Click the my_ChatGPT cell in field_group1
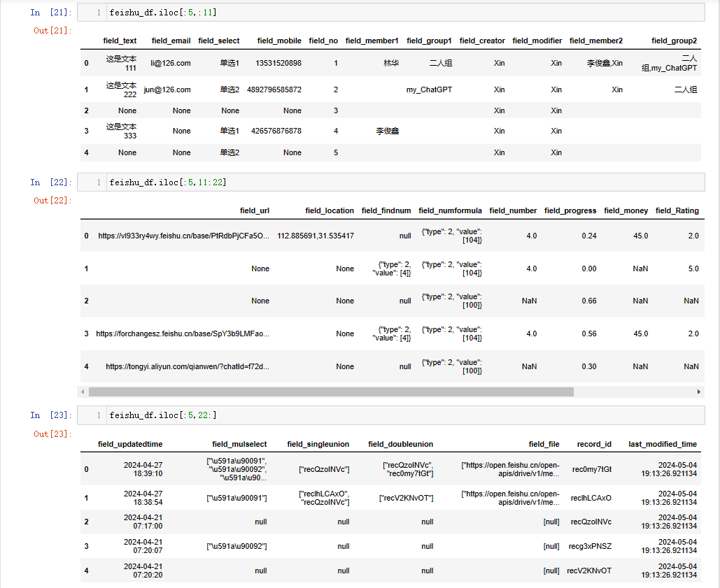 click(x=430, y=89)
